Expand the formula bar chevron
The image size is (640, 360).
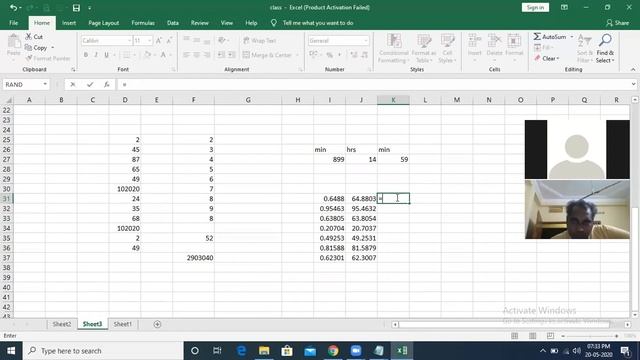[633, 84]
